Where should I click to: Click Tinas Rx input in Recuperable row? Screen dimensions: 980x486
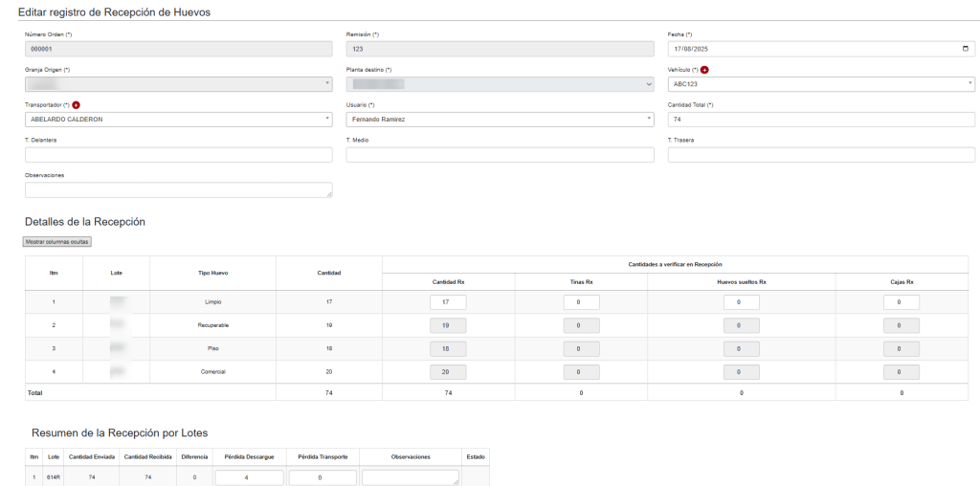click(x=581, y=325)
